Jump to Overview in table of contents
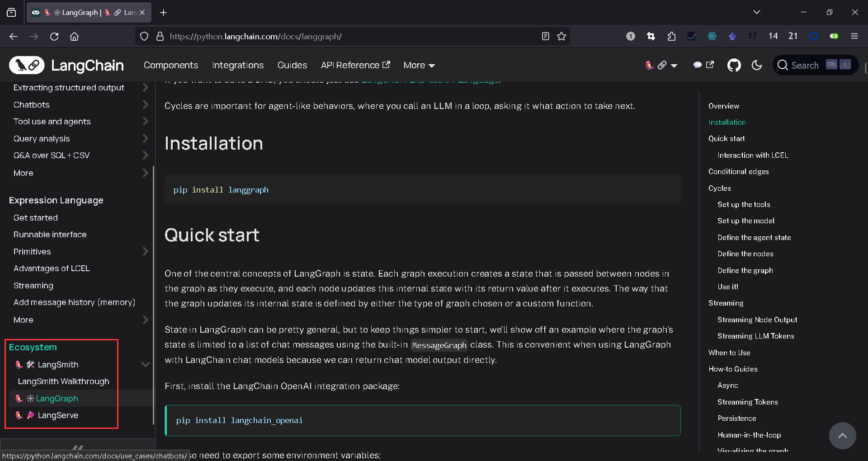This screenshot has height=461, width=868. coord(724,106)
